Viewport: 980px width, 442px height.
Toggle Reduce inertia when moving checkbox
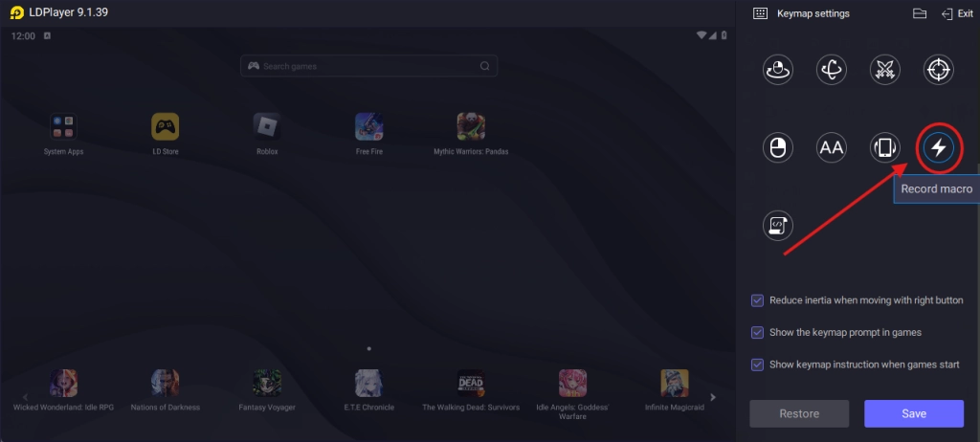tap(758, 300)
